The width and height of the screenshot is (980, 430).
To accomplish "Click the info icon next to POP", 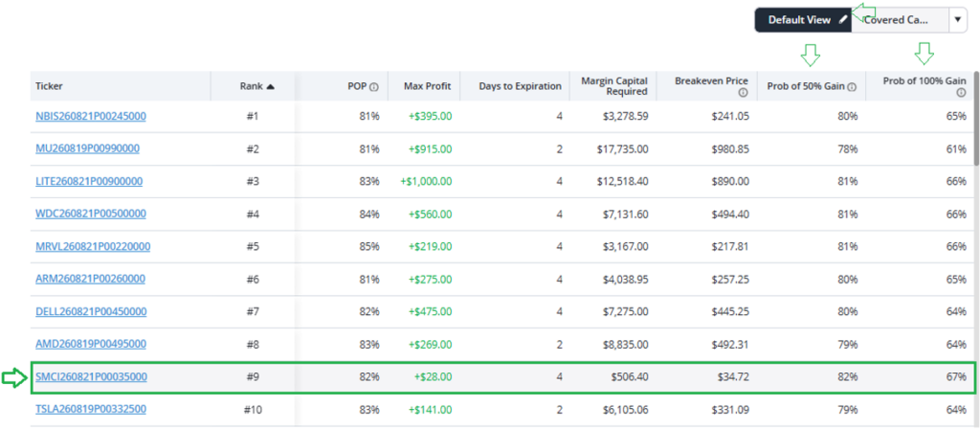I will pyautogui.click(x=374, y=87).
